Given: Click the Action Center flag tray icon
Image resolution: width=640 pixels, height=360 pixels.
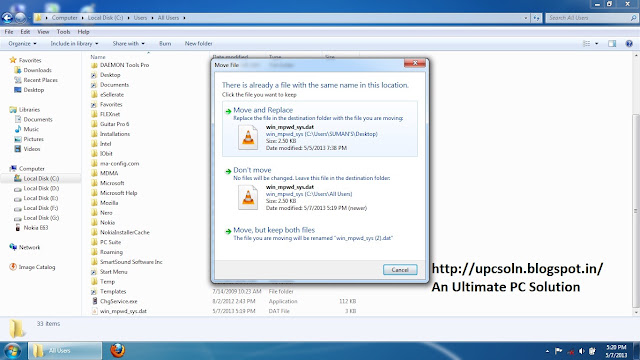Looking at the screenshot, I should click(x=558, y=351).
